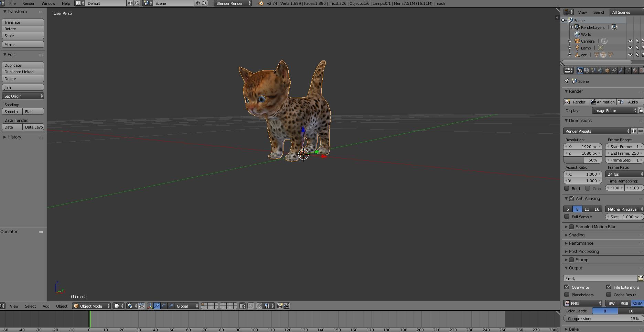Expand the Performance panel
This screenshot has width=644, height=332.
pos(581,243)
